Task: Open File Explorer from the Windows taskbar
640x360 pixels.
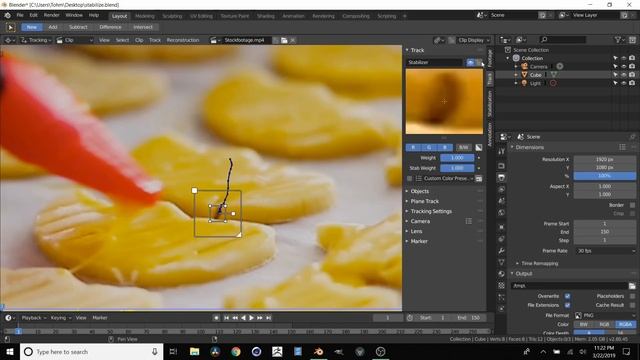Action: coord(195,351)
